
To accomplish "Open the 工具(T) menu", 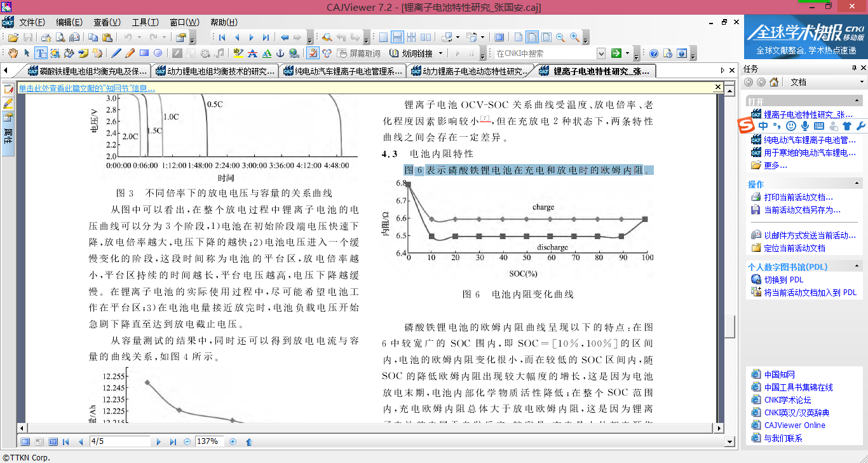I will click(145, 22).
